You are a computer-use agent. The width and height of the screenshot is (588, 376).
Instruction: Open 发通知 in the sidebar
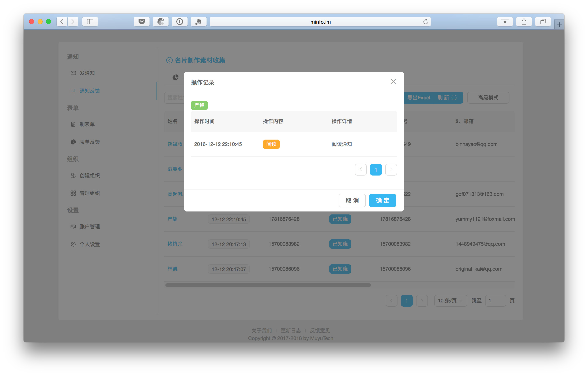(87, 73)
